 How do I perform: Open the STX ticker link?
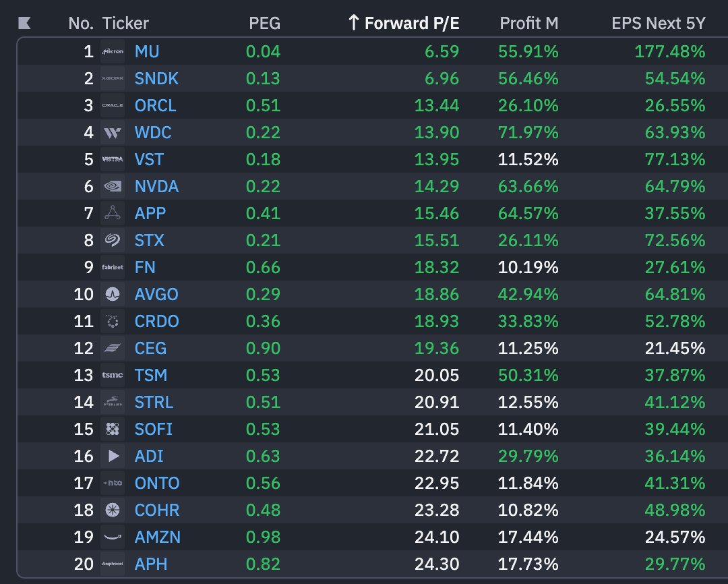[149, 240]
